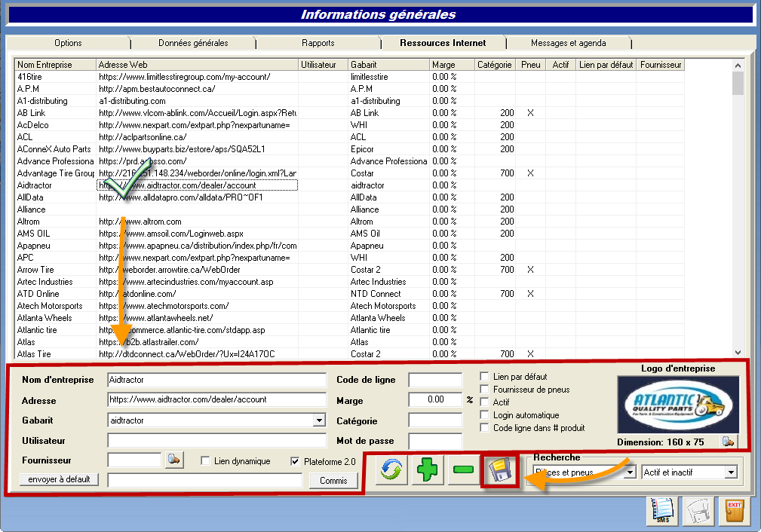Select the Advantage Tire Group row

349,173
